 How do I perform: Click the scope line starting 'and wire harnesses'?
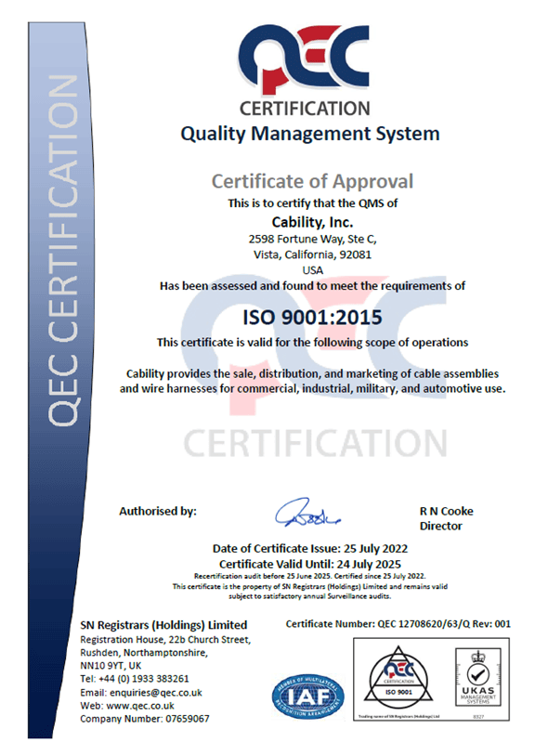[x=312, y=388]
